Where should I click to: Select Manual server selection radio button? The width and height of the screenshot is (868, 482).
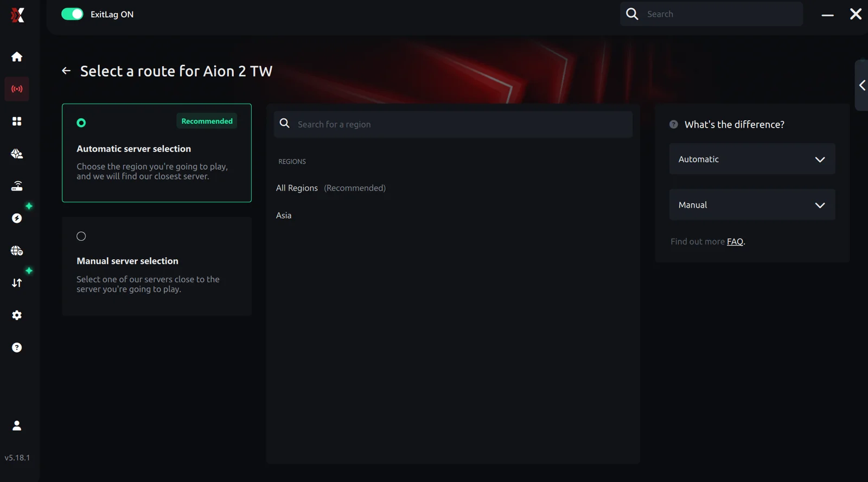[x=81, y=236]
